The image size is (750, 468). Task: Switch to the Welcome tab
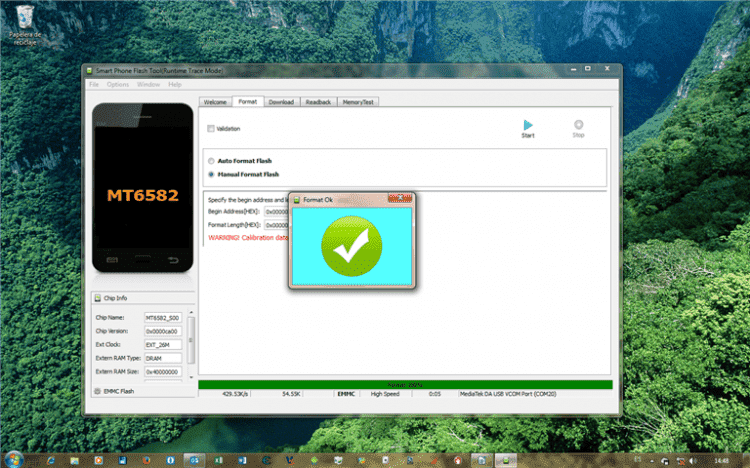pos(215,102)
